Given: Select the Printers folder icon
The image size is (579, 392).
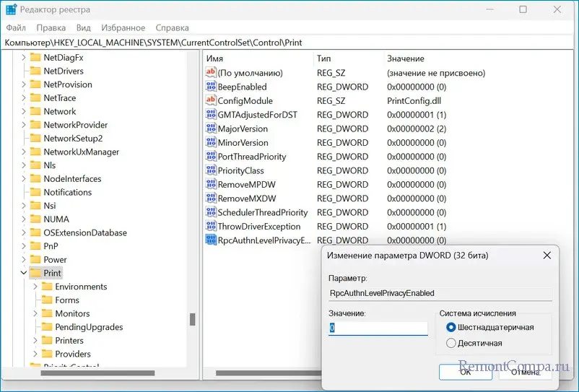Looking at the screenshot, I should point(47,341).
